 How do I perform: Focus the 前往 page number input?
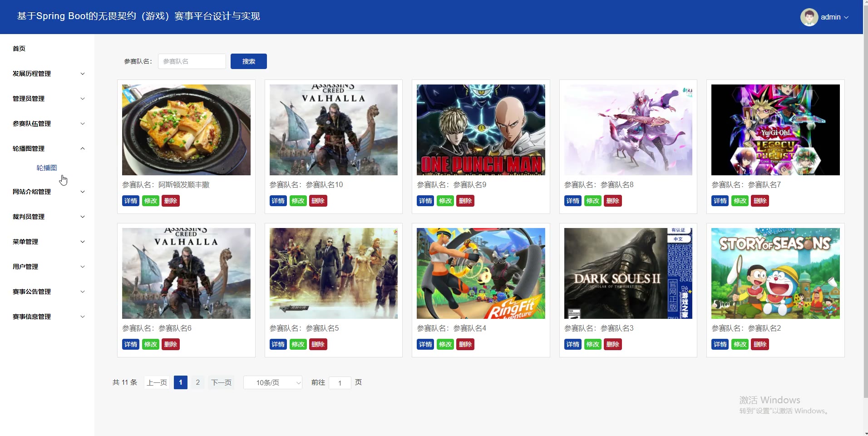point(340,383)
